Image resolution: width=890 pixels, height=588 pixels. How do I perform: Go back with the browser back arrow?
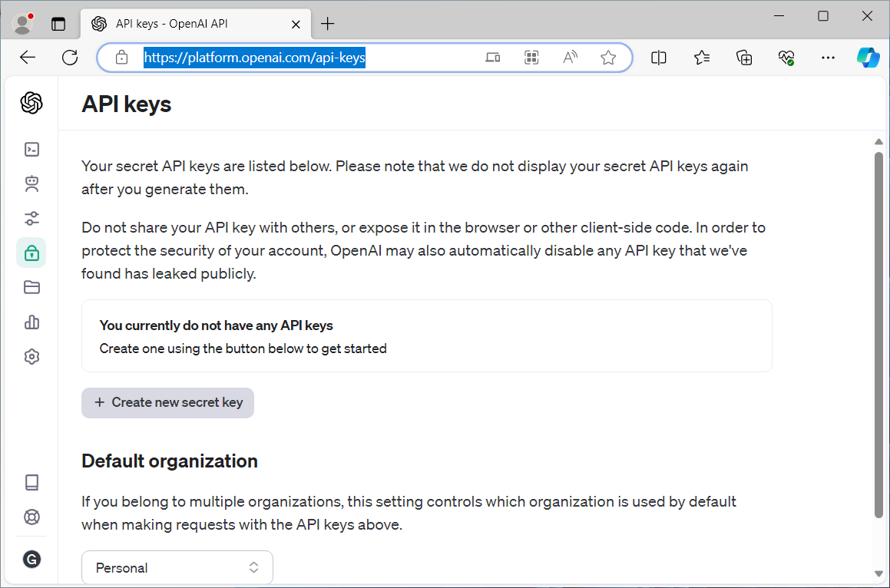27,58
